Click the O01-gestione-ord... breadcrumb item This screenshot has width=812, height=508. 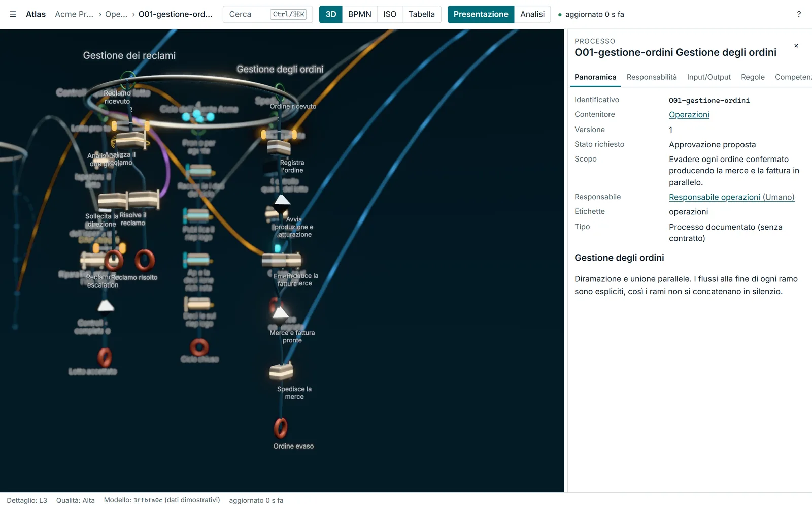pos(176,14)
